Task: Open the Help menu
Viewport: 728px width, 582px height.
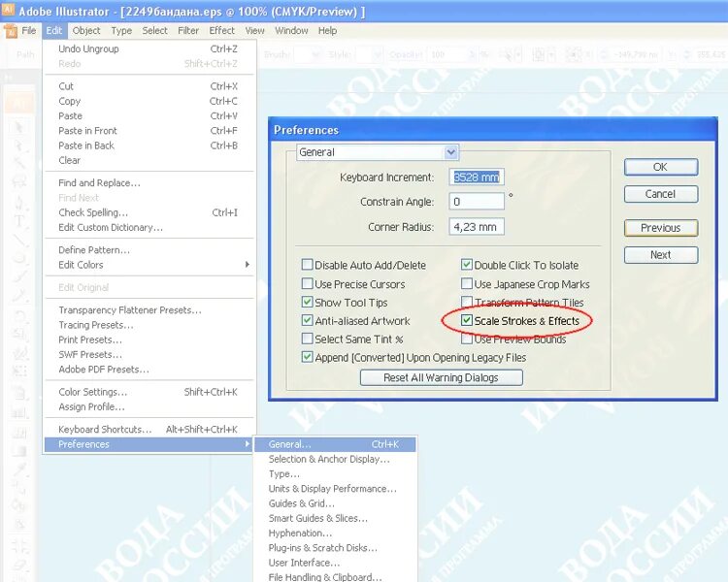Action: click(x=327, y=31)
